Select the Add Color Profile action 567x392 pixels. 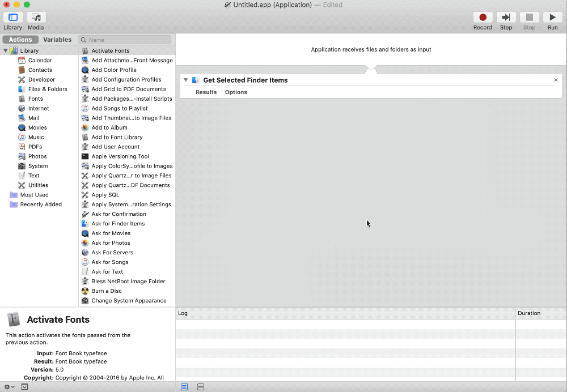tap(127, 70)
